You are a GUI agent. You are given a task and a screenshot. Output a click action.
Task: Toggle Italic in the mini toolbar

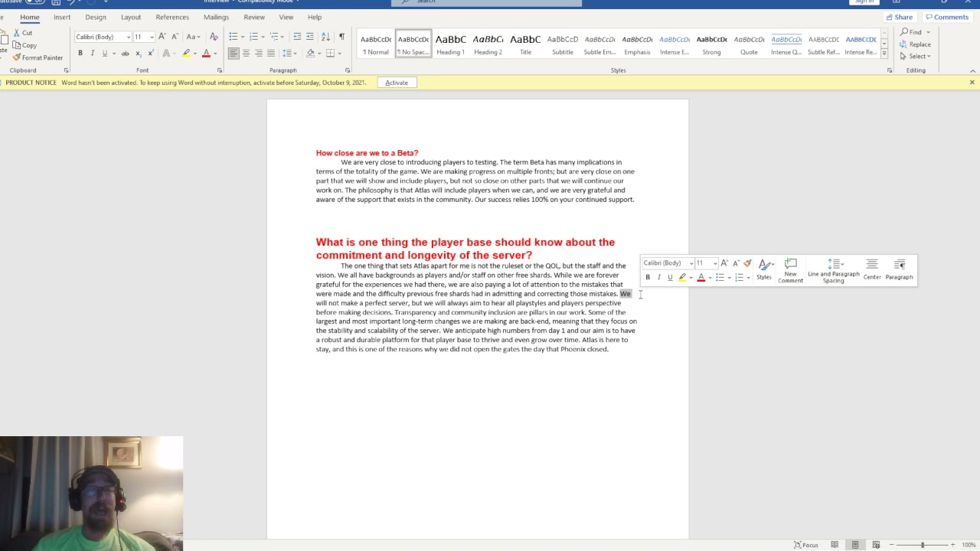coord(658,277)
